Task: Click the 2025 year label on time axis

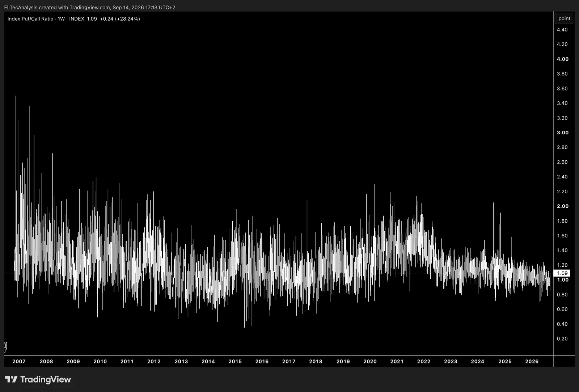Action: (x=505, y=361)
